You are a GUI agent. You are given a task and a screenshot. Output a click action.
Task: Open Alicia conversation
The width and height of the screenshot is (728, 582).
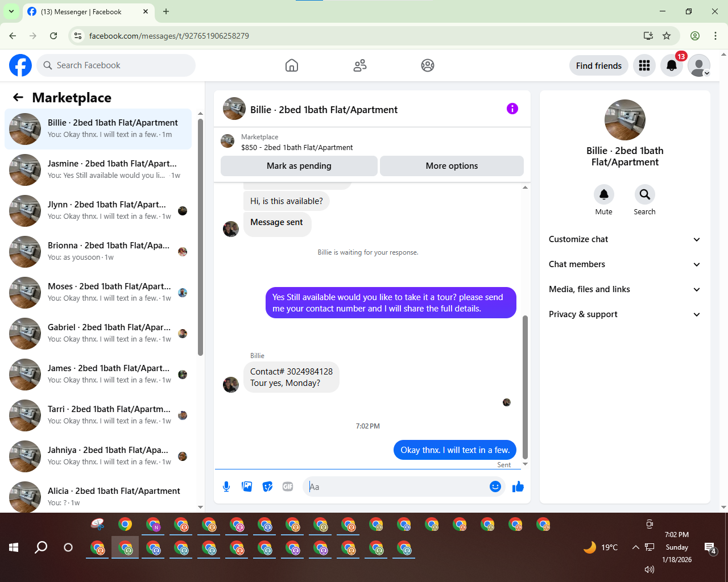click(98, 496)
